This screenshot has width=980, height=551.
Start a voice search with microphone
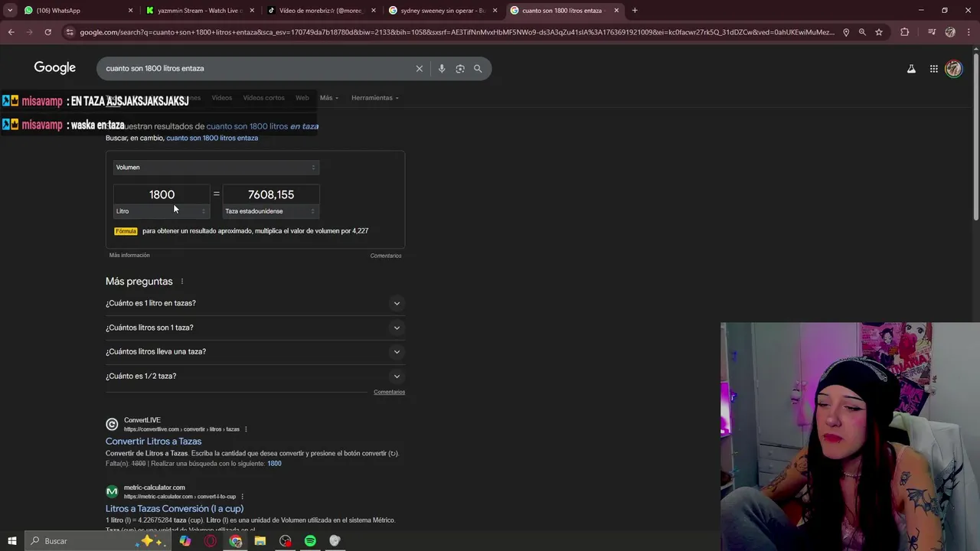click(x=442, y=69)
